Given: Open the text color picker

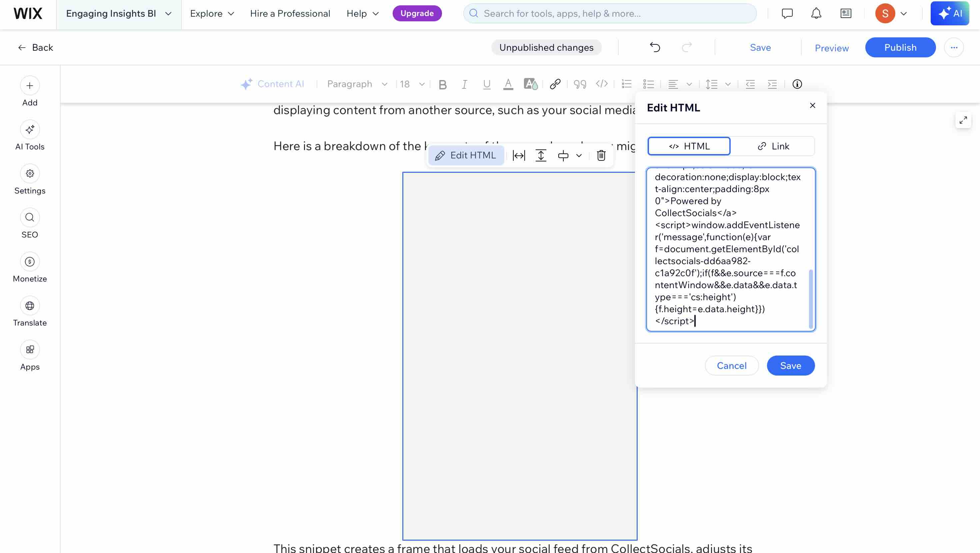Looking at the screenshot, I should (x=508, y=84).
